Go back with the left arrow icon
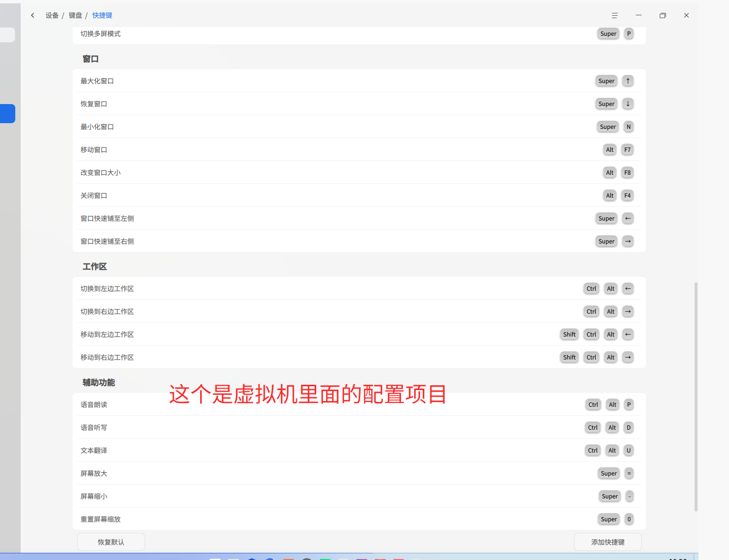The image size is (729, 560). [32, 15]
